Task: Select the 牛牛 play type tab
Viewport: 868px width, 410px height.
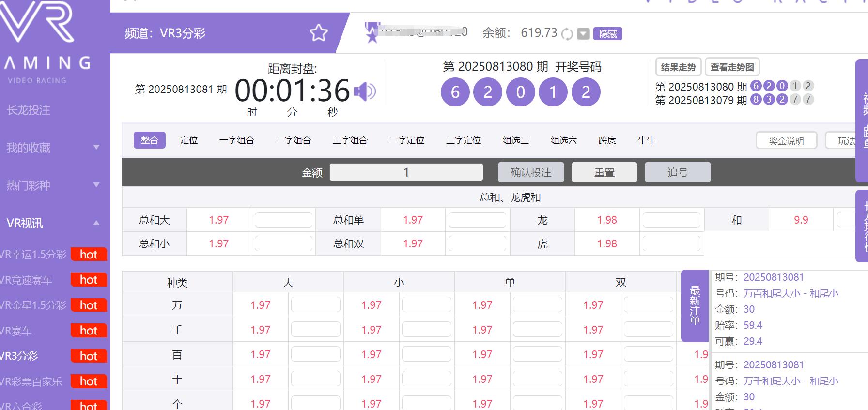Action: (x=646, y=140)
